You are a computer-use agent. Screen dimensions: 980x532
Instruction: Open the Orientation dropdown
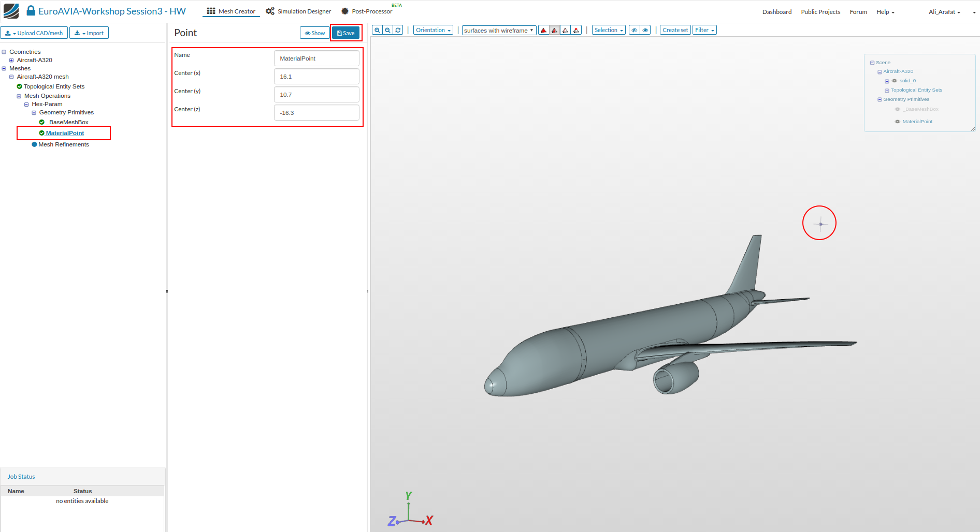(x=433, y=30)
